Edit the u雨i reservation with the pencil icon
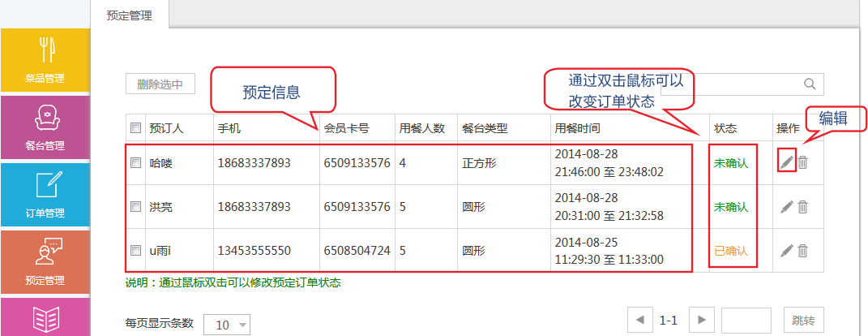The image size is (868, 336). [785, 251]
